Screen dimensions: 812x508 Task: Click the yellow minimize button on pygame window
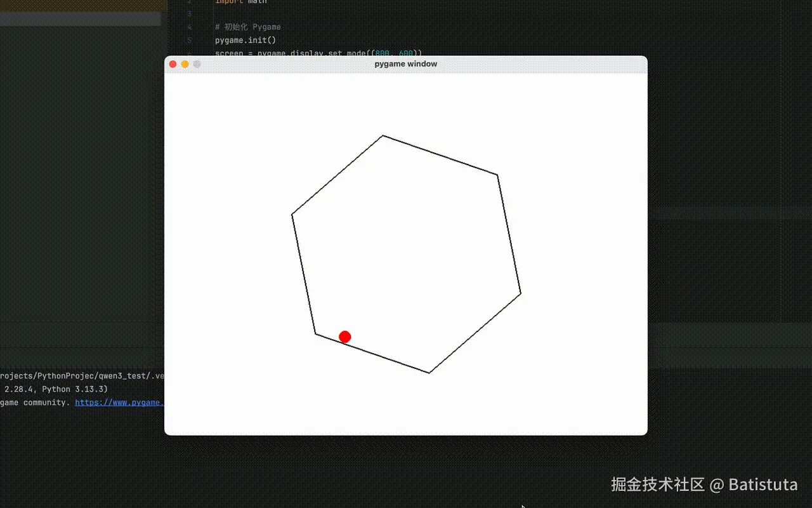184,64
